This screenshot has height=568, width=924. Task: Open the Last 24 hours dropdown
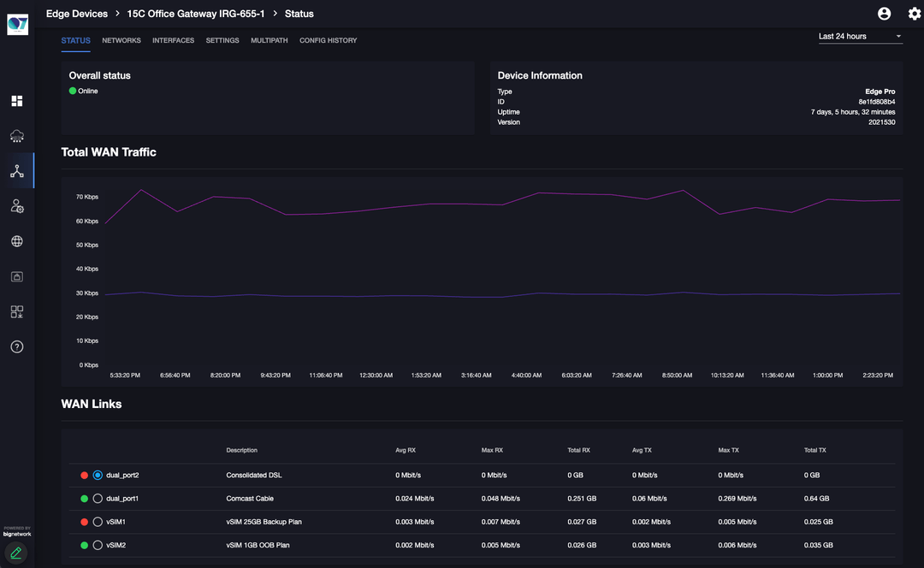coord(860,37)
